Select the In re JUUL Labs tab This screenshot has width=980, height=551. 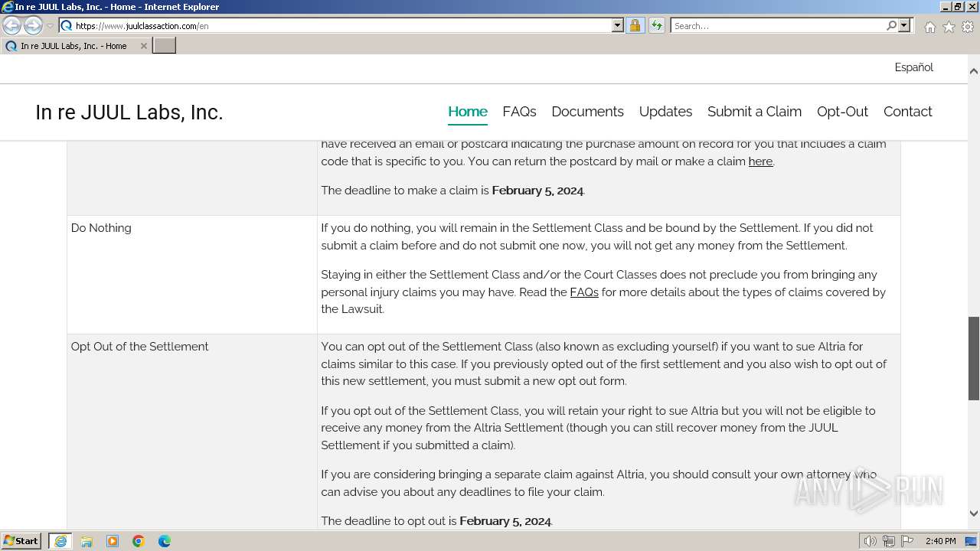(x=75, y=46)
